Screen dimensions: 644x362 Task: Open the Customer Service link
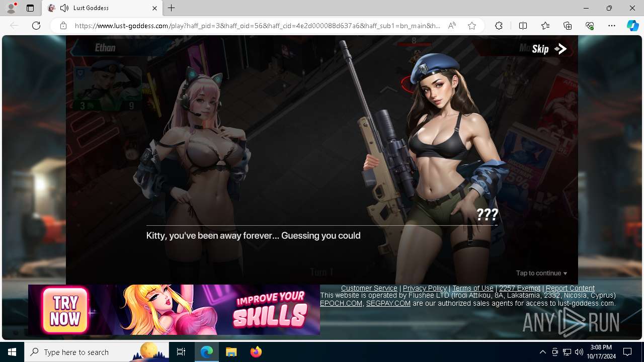[x=369, y=288]
